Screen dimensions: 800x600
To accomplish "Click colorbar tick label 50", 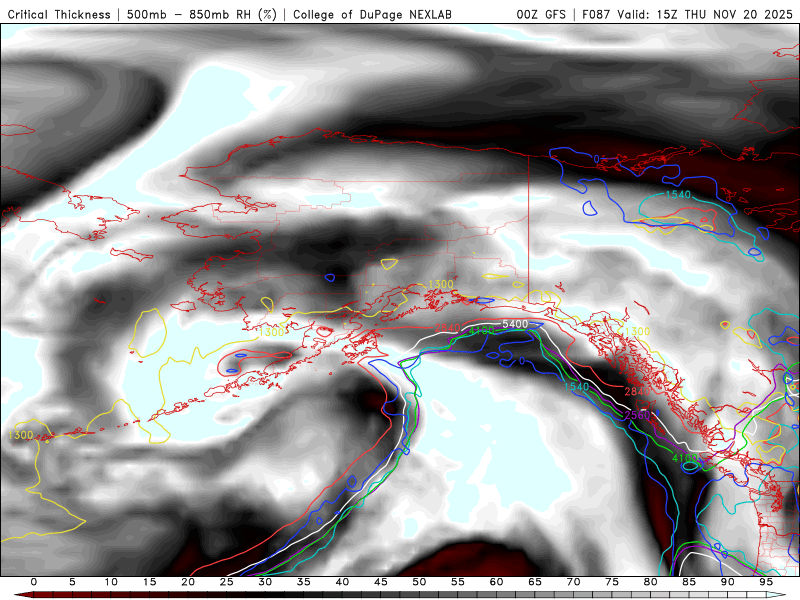I will (x=419, y=582).
